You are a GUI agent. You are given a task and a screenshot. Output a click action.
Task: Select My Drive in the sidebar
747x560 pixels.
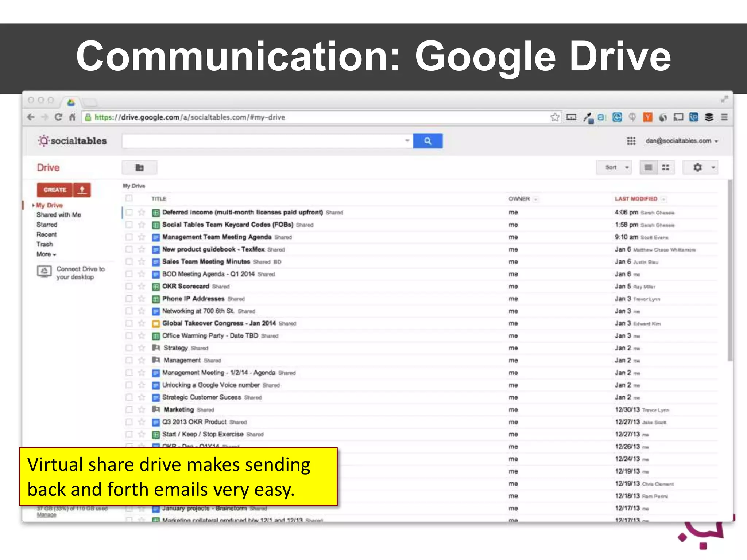[x=49, y=206]
